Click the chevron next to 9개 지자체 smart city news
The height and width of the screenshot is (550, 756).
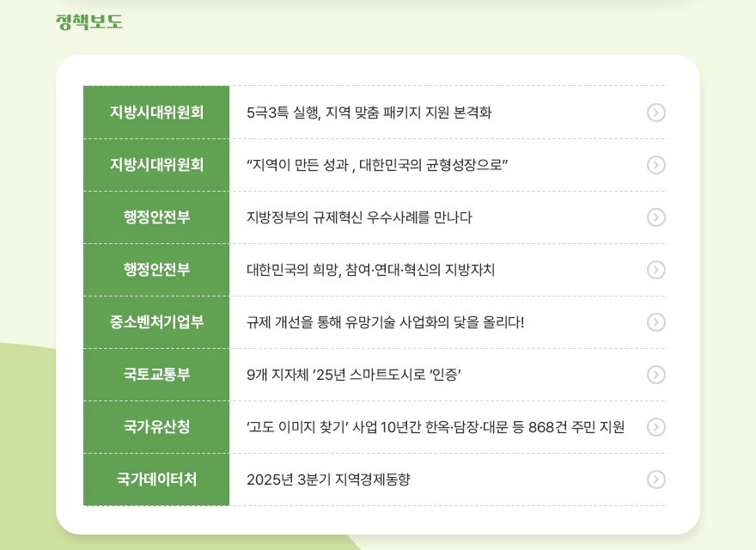click(x=656, y=375)
